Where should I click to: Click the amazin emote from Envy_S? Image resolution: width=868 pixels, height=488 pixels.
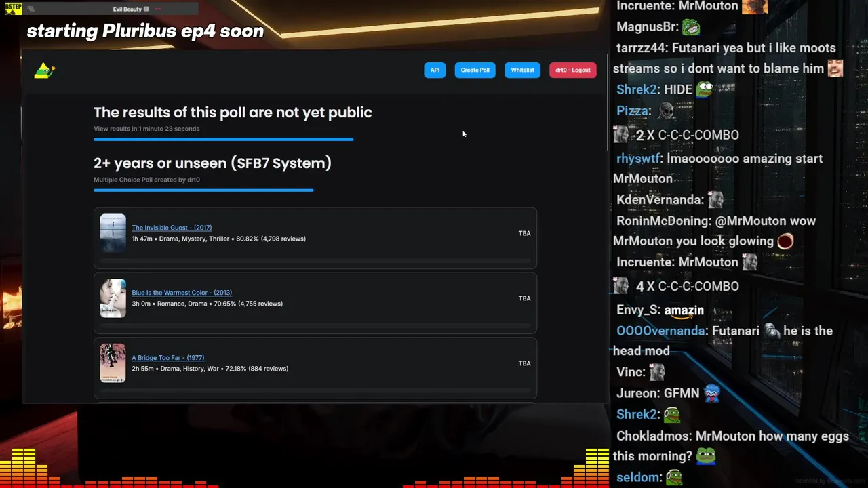684,310
